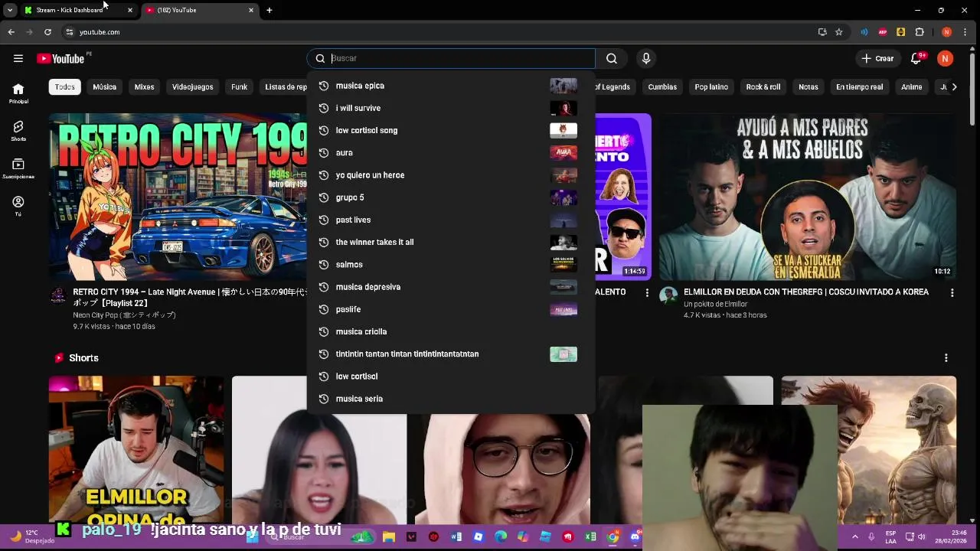This screenshot has width=980, height=551.
Task: Open the tab search dropdown arrow
Action: 9,10
